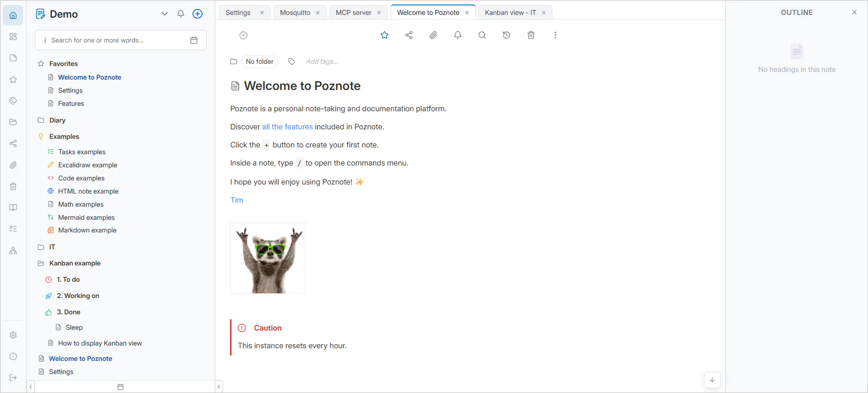Open trash icon in left rail
The image size is (868, 393).
(x=13, y=186)
